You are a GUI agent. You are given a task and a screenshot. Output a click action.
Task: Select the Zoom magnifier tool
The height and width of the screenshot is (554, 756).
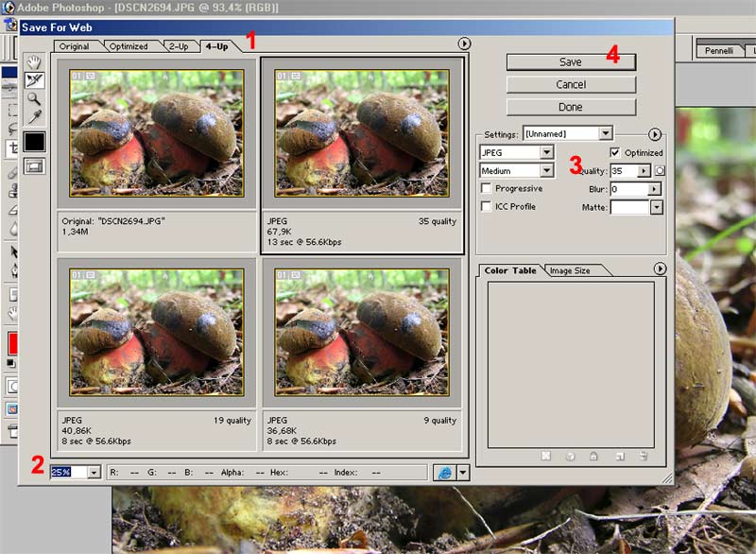pyautogui.click(x=34, y=98)
